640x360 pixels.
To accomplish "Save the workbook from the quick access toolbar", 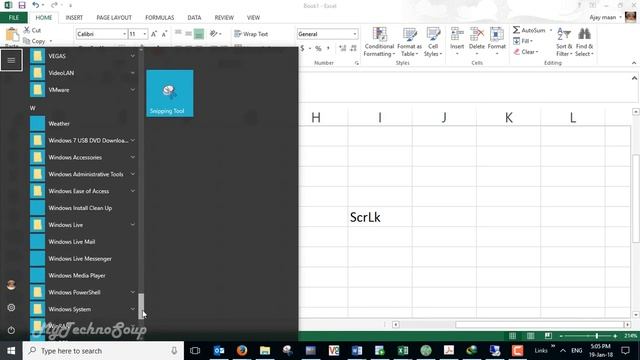I will [22, 5].
